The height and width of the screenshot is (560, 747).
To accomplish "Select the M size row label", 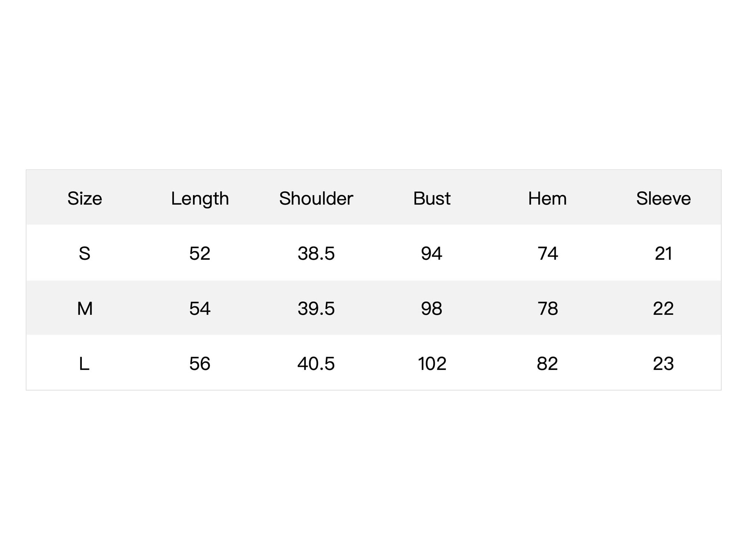I will tap(85, 309).
